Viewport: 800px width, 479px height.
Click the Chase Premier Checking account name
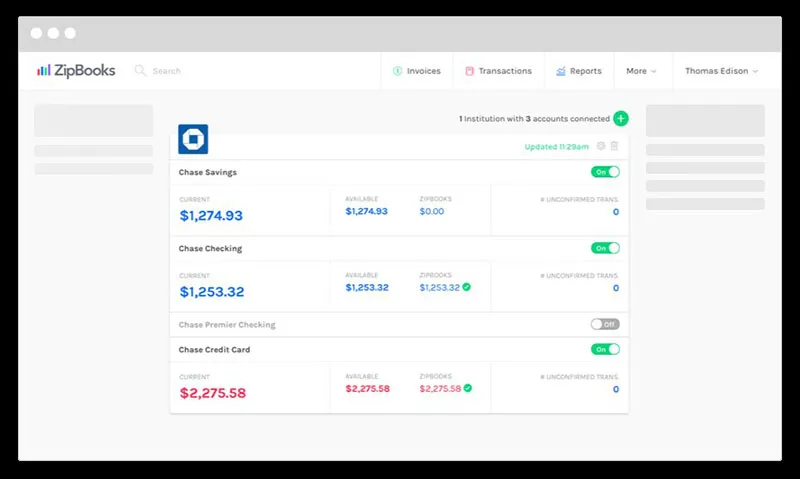click(x=227, y=324)
